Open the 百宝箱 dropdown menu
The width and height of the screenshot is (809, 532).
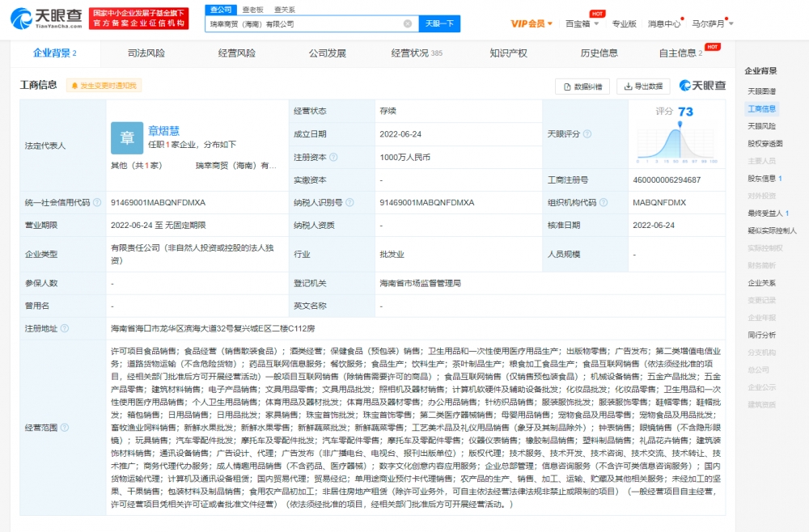pos(582,24)
